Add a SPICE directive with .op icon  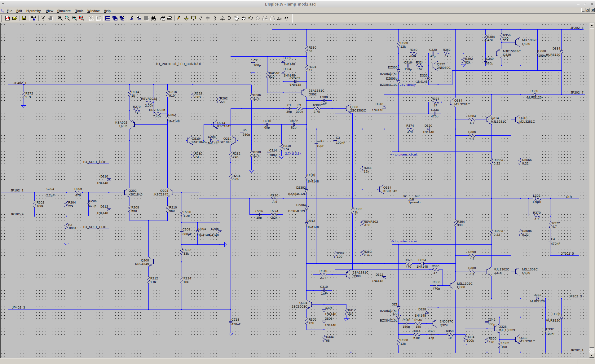point(286,18)
